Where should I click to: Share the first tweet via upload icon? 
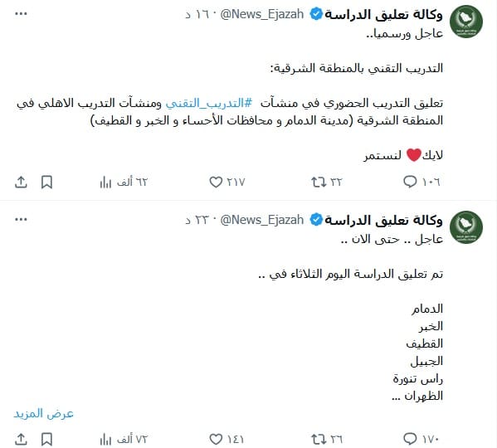[x=21, y=183]
